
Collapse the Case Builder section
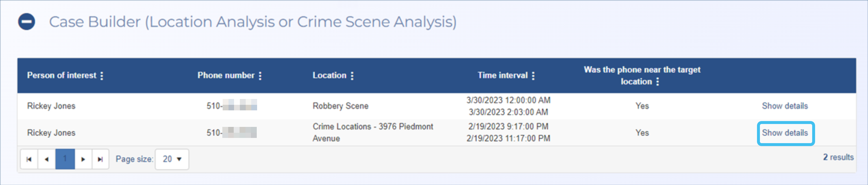[x=27, y=22]
